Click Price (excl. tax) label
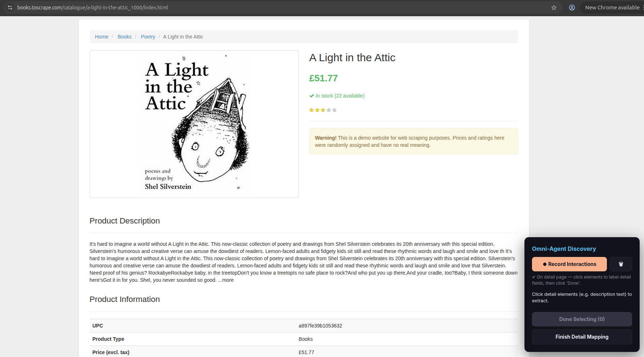 point(111,352)
